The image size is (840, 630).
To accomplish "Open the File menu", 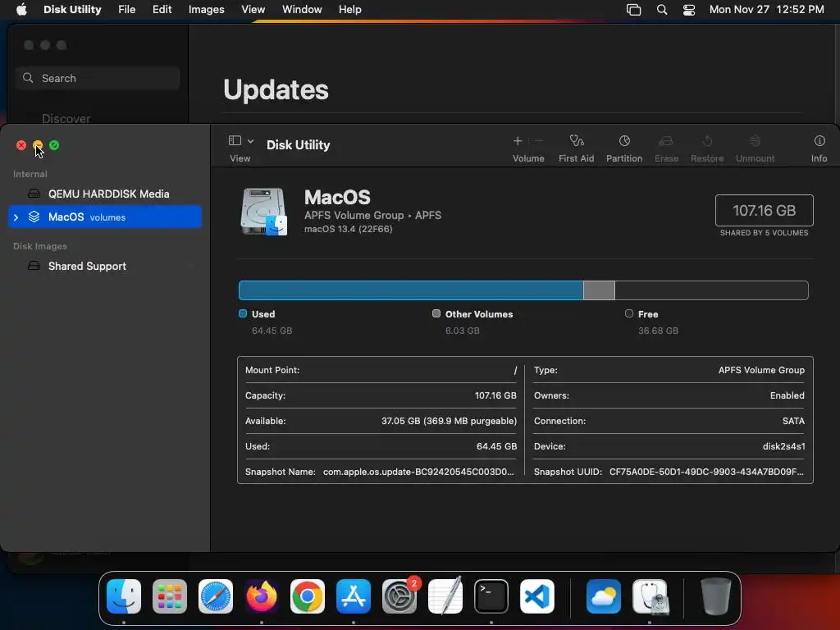I will [127, 10].
